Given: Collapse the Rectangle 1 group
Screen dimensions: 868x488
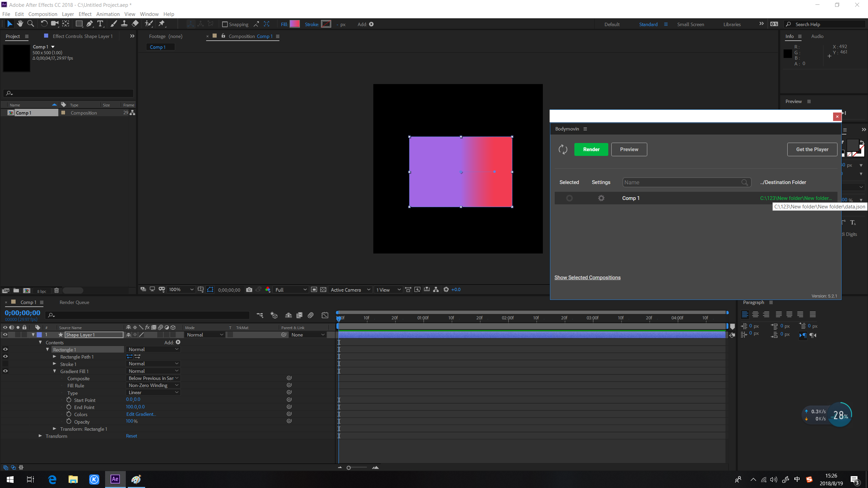Looking at the screenshot, I should click(x=47, y=349).
